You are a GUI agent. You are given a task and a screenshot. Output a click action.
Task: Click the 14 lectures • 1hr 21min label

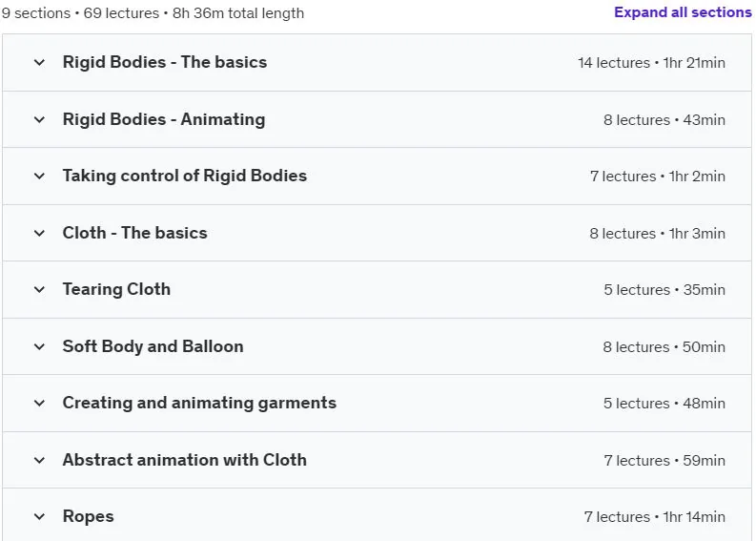(x=651, y=63)
